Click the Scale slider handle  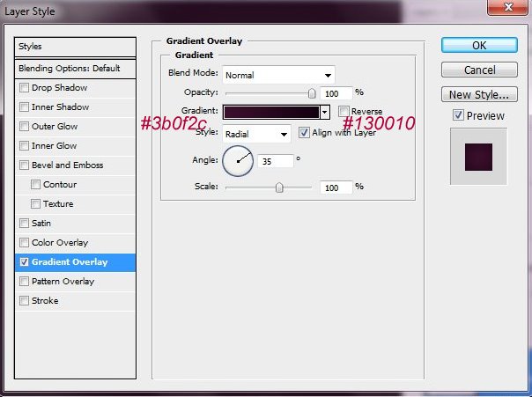pos(279,187)
